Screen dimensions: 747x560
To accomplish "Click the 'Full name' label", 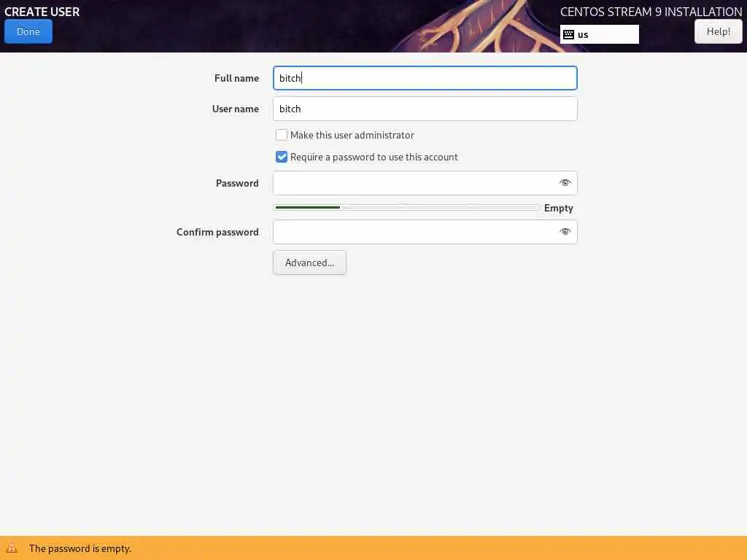I will point(236,78).
